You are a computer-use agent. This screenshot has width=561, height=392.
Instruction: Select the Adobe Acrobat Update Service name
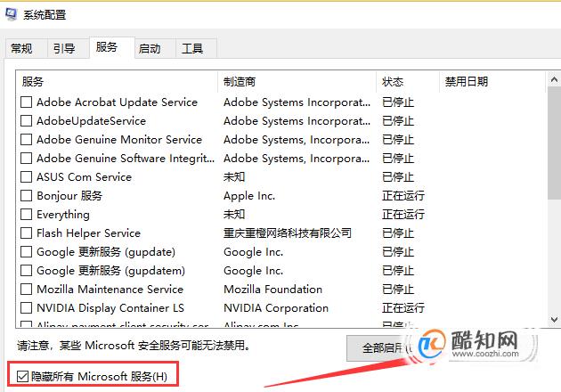pos(117,102)
